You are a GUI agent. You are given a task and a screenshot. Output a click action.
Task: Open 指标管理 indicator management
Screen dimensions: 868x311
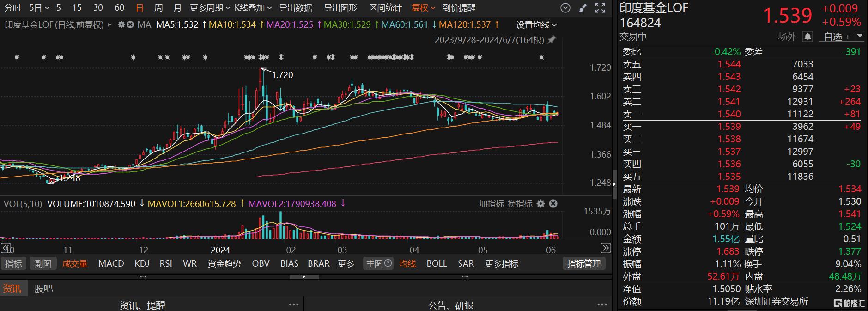click(584, 263)
